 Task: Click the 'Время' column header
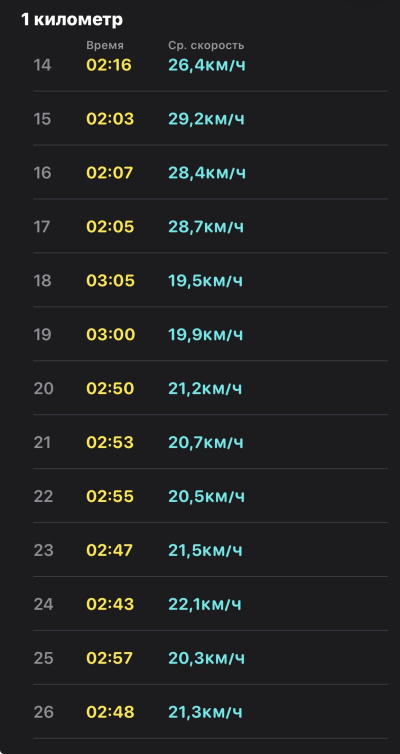[x=105, y=46]
